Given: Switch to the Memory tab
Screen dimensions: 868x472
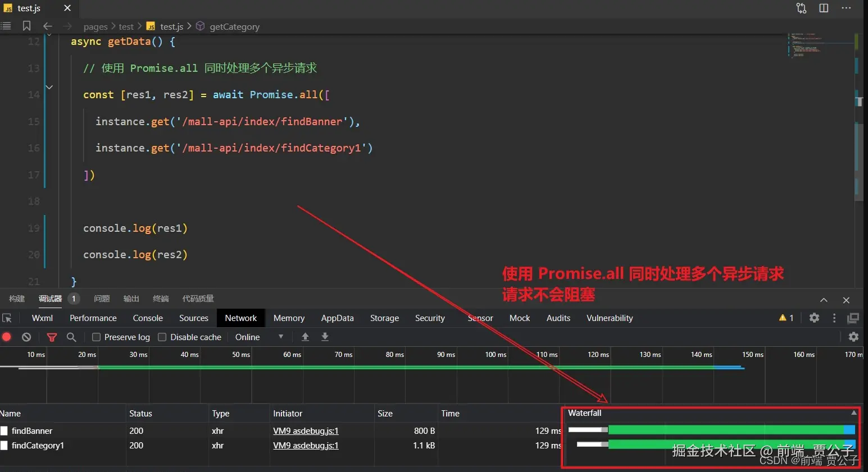Looking at the screenshot, I should [289, 318].
